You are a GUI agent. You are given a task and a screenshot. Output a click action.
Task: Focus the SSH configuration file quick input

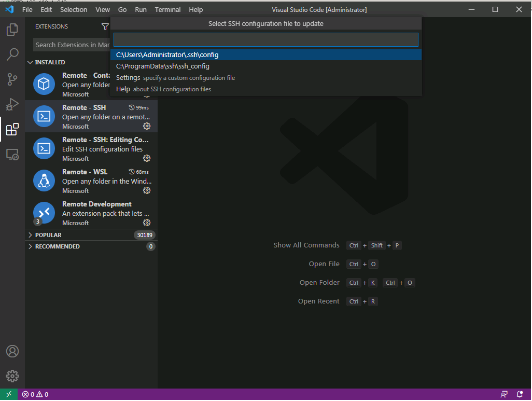pos(265,40)
